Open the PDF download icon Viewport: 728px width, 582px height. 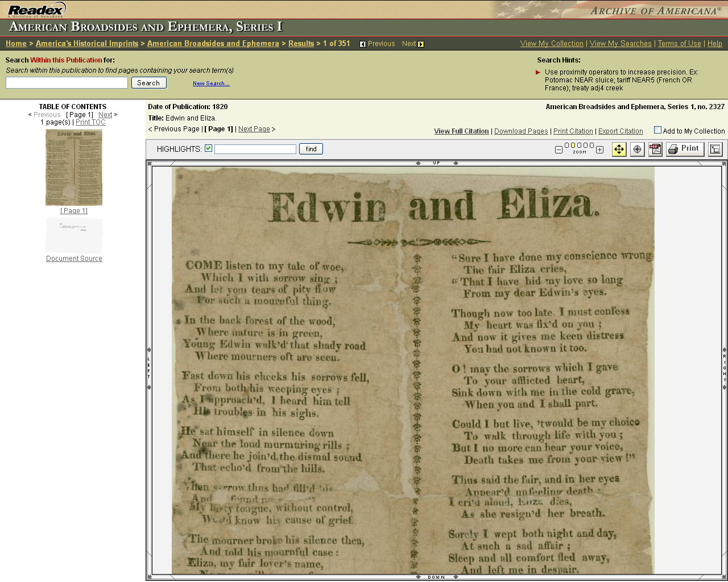pyautogui.click(x=655, y=149)
